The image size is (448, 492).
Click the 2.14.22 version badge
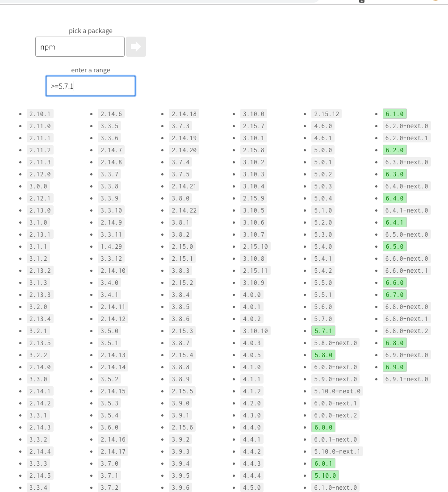click(184, 210)
